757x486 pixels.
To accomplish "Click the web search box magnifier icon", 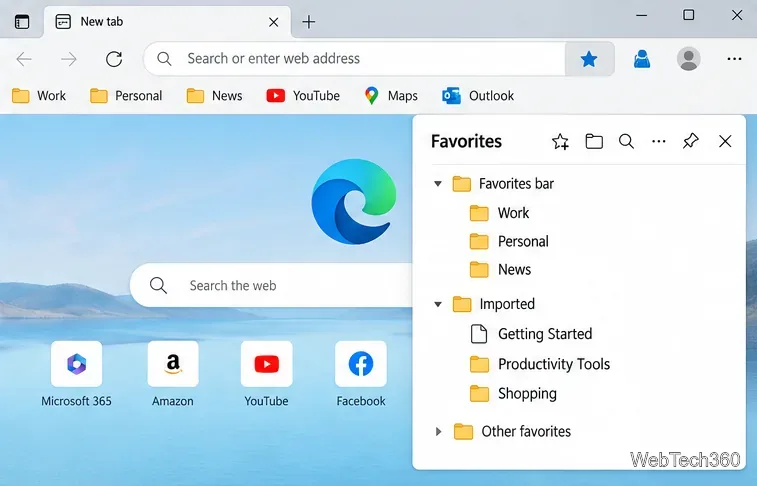I will click(x=158, y=285).
